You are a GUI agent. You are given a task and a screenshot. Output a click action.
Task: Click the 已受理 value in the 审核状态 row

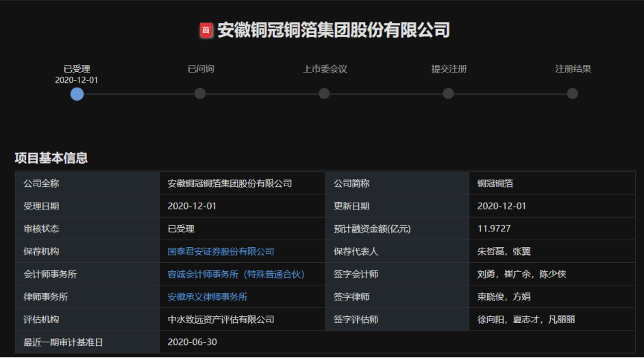click(x=181, y=229)
